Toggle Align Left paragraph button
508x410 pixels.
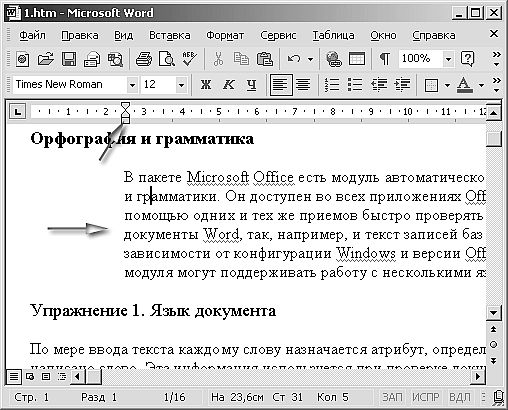click(281, 85)
